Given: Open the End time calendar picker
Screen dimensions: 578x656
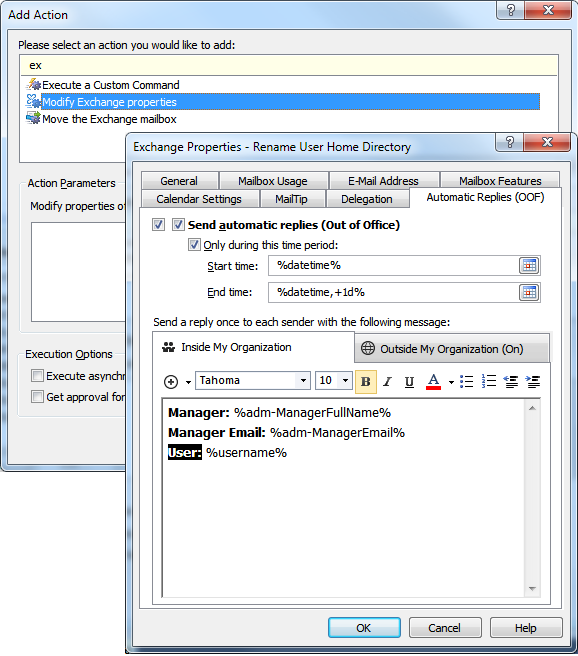Looking at the screenshot, I should (529, 292).
